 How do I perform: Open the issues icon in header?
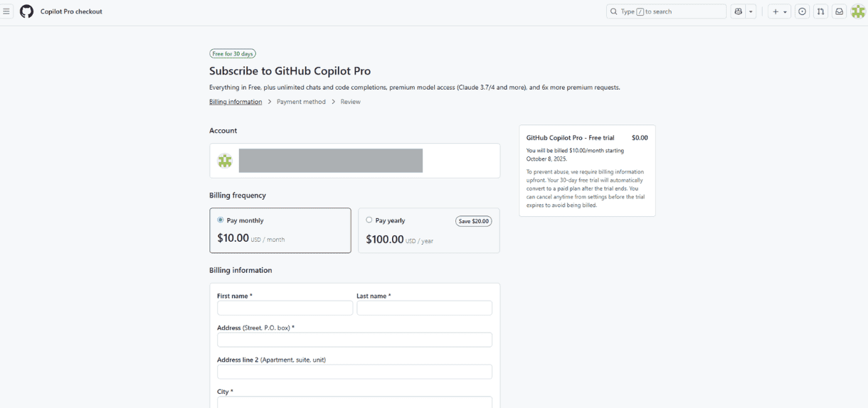coord(803,11)
